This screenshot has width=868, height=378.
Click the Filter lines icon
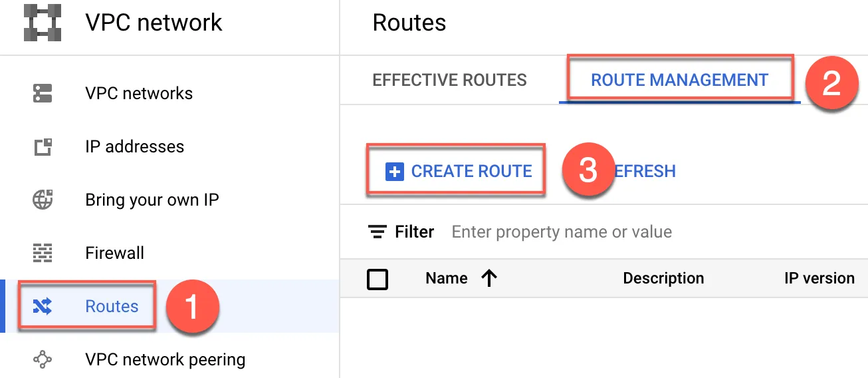tap(378, 232)
